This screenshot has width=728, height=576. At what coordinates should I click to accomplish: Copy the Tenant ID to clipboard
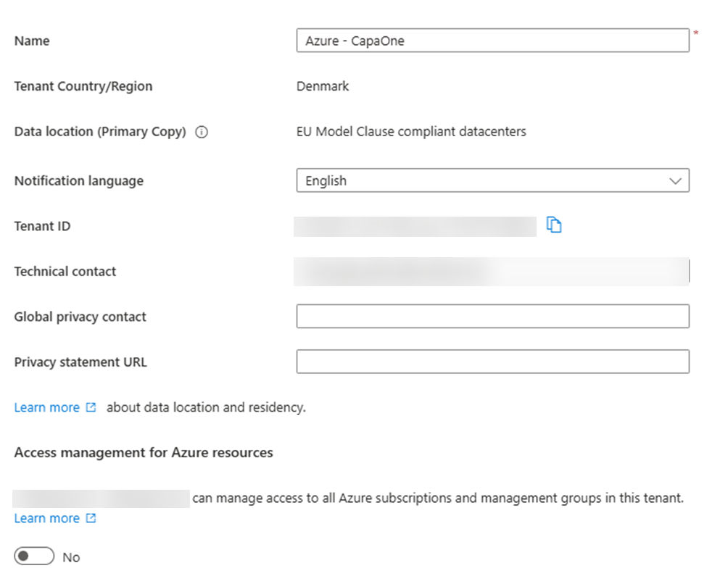(x=553, y=225)
